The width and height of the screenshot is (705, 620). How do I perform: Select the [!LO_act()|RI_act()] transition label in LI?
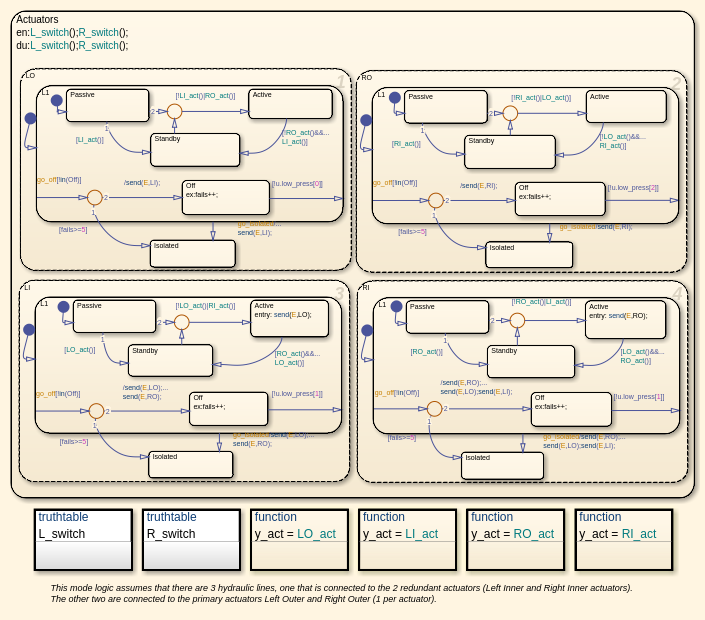click(x=205, y=306)
